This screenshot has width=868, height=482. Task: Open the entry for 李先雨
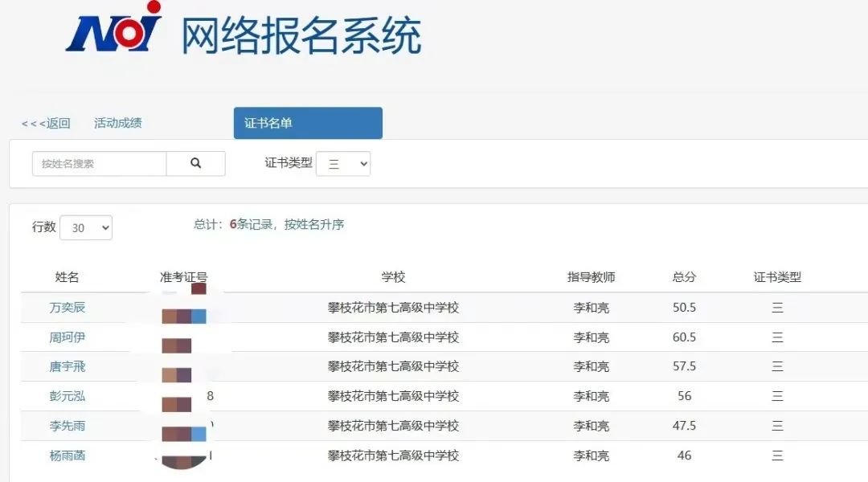tap(68, 426)
